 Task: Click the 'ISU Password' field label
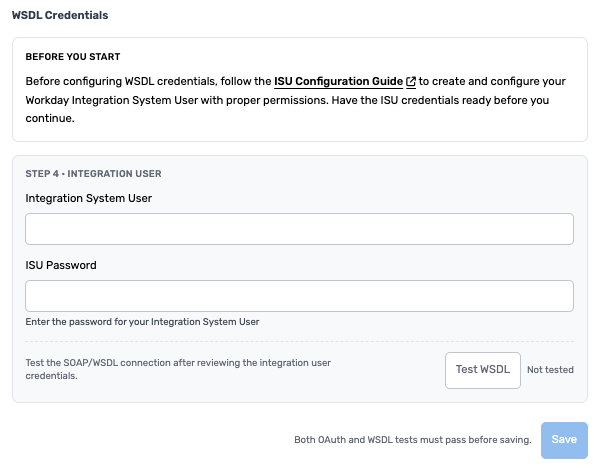[67, 265]
